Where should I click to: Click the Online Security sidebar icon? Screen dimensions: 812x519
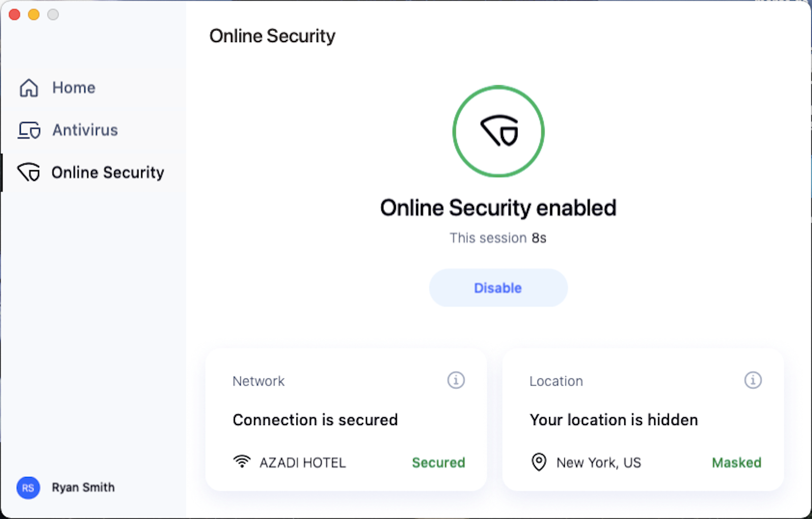pos(29,173)
